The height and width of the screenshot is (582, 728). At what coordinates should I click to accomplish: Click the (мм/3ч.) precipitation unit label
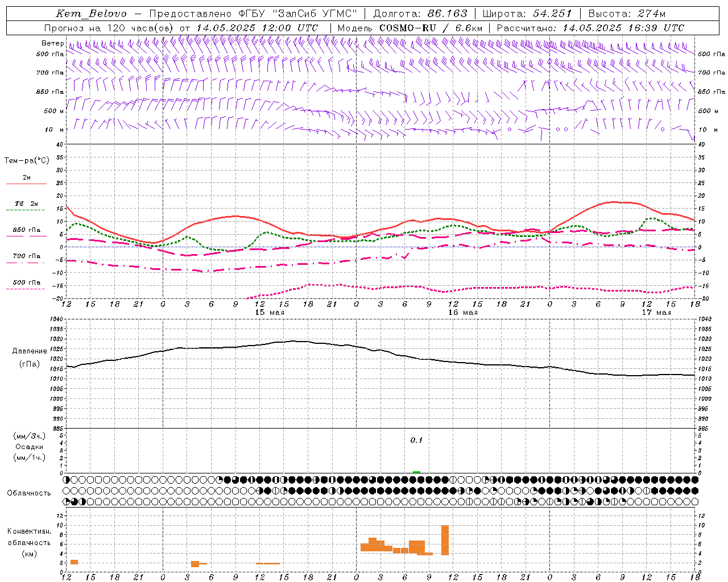29,436
